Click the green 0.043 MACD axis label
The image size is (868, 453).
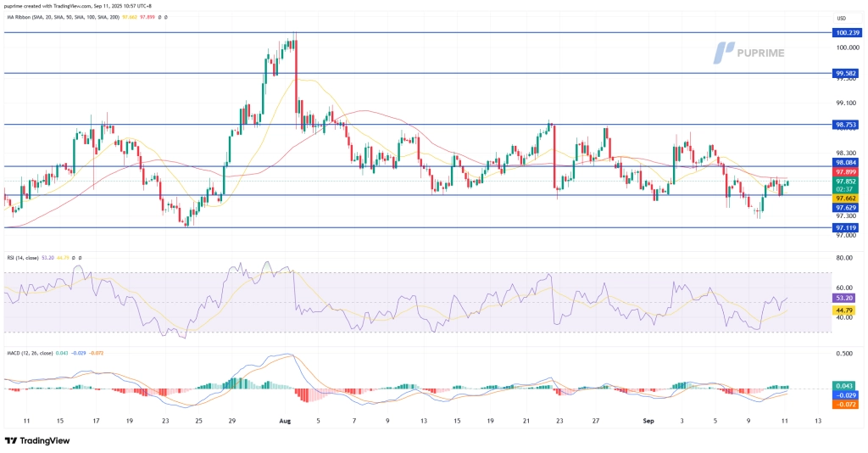click(845, 386)
